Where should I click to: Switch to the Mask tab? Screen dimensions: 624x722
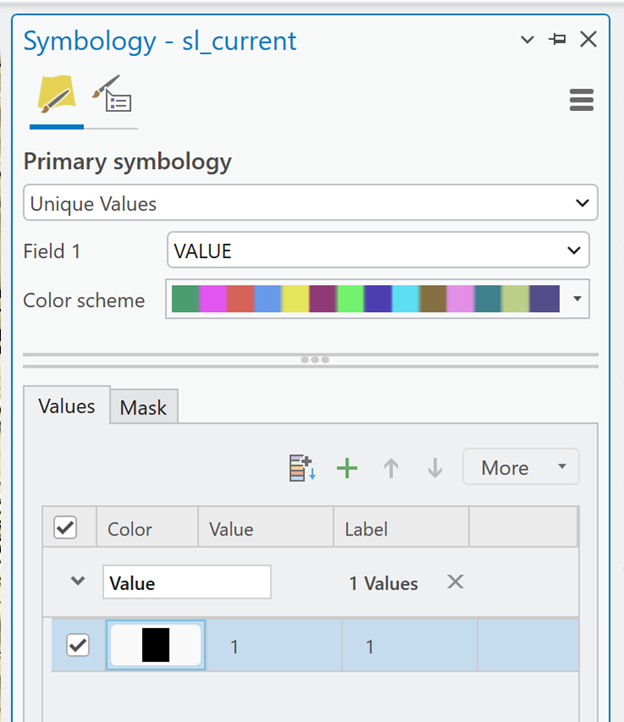(x=143, y=408)
